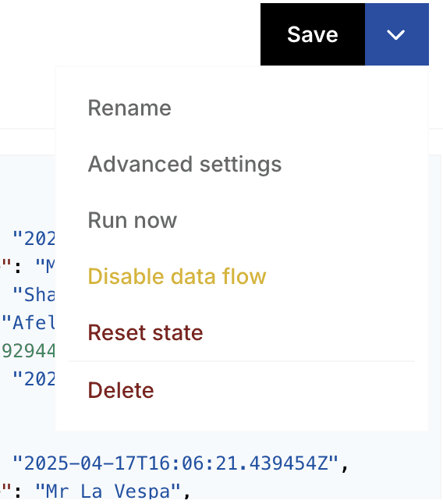Click the partially hidden "Sha string

[x=34, y=294]
